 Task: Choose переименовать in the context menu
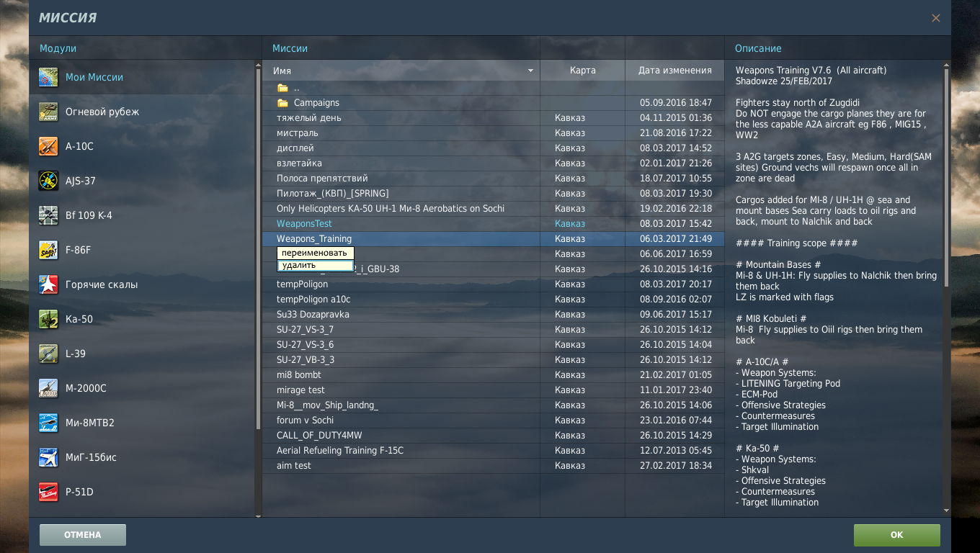316,253
